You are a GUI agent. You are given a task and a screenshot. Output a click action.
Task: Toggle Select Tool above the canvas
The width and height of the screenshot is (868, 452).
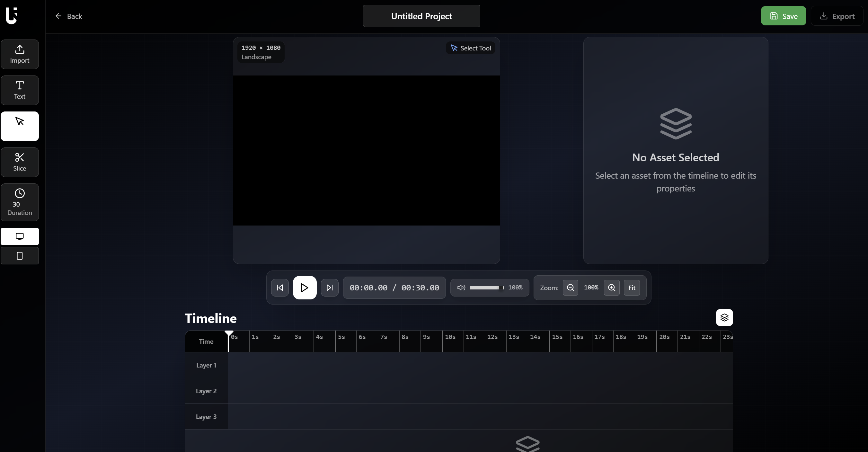click(470, 48)
